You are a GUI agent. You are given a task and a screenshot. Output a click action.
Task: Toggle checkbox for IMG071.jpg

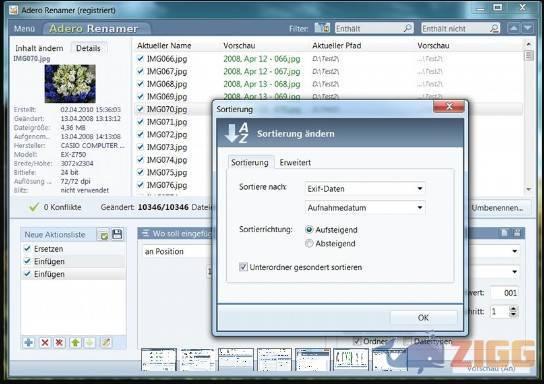pyautogui.click(x=140, y=122)
